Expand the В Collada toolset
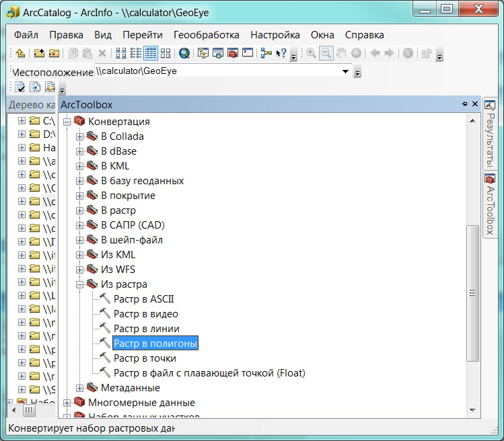 79,136
